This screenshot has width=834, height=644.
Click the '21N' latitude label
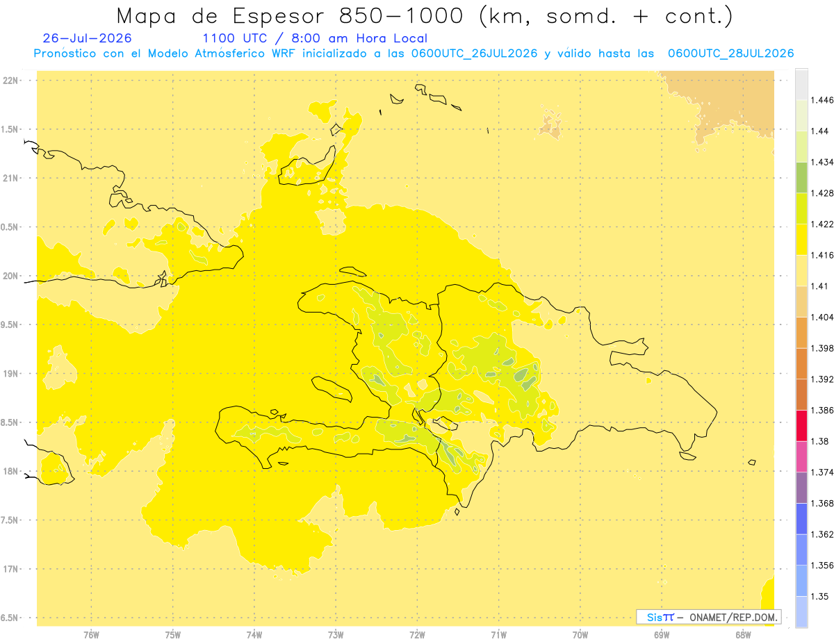pyautogui.click(x=12, y=178)
